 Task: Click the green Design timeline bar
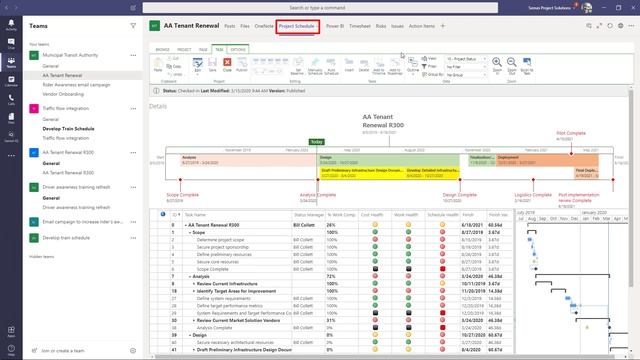click(389, 160)
